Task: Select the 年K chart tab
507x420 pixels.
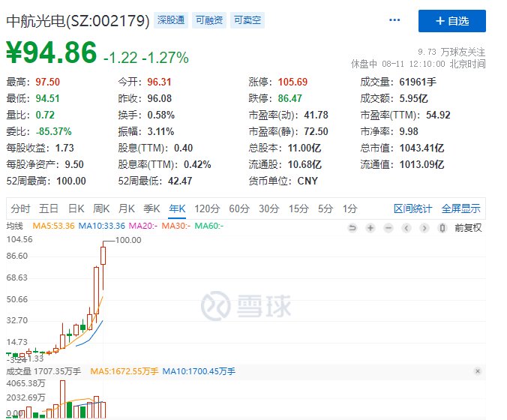Action: [x=177, y=208]
